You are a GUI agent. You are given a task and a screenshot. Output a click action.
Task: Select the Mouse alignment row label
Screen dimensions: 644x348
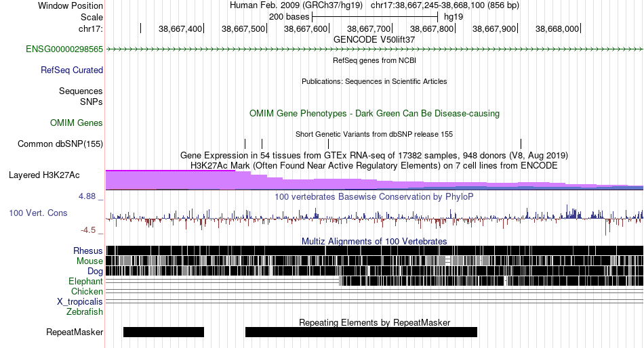(89, 261)
